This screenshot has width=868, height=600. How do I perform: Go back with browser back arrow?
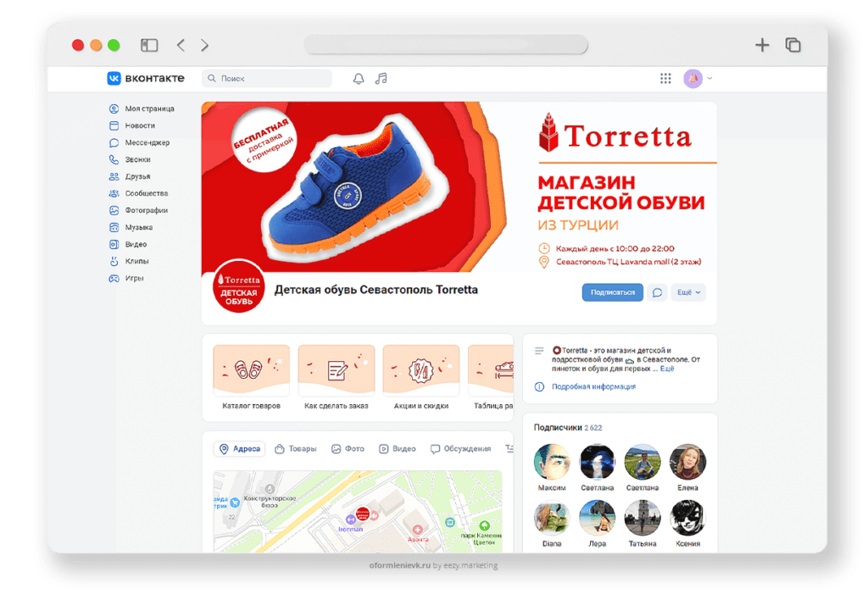click(x=181, y=46)
